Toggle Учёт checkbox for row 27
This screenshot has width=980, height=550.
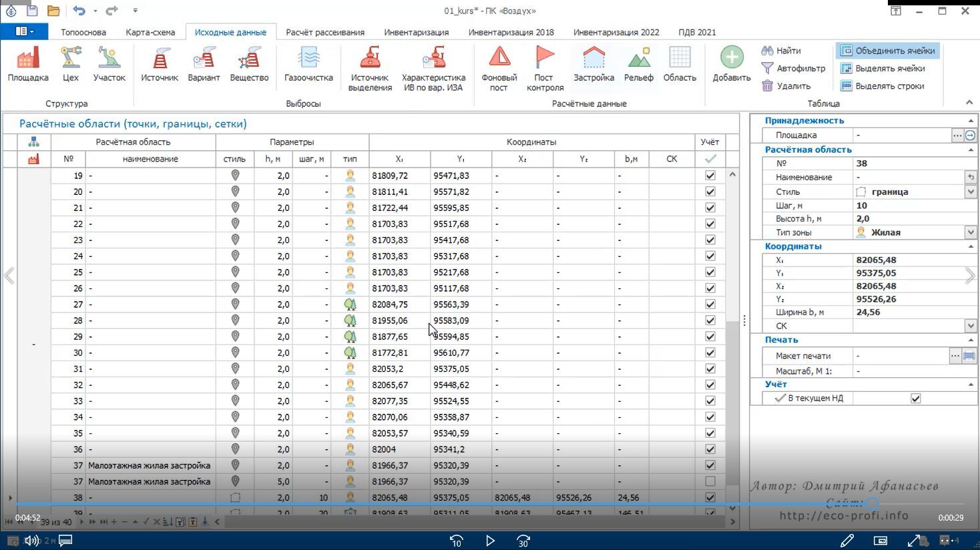(x=710, y=304)
